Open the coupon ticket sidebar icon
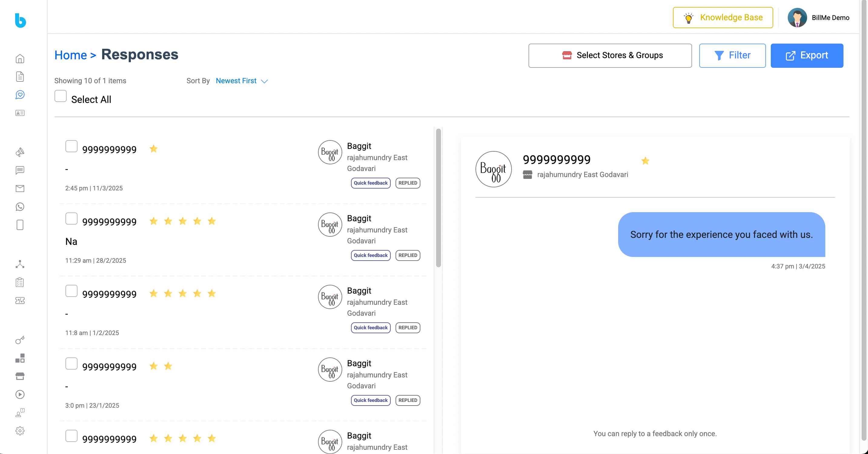This screenshot has height=454, width=868. point(20,301)
